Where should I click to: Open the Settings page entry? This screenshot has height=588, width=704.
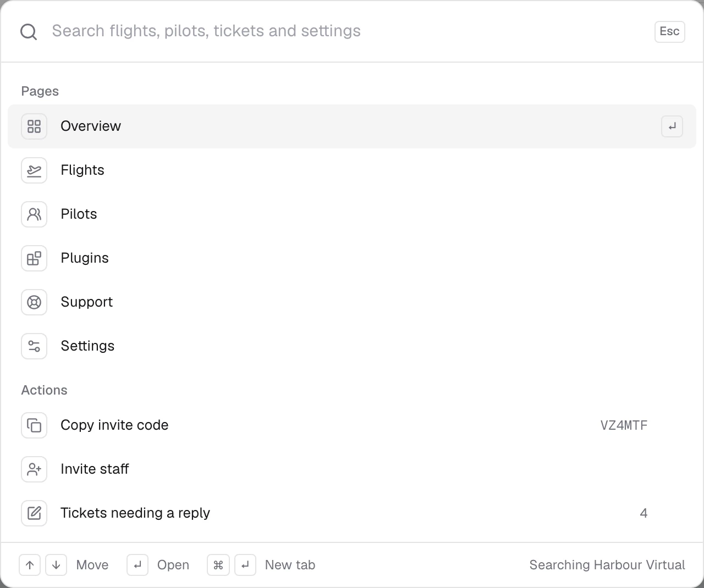coord(352,346)
